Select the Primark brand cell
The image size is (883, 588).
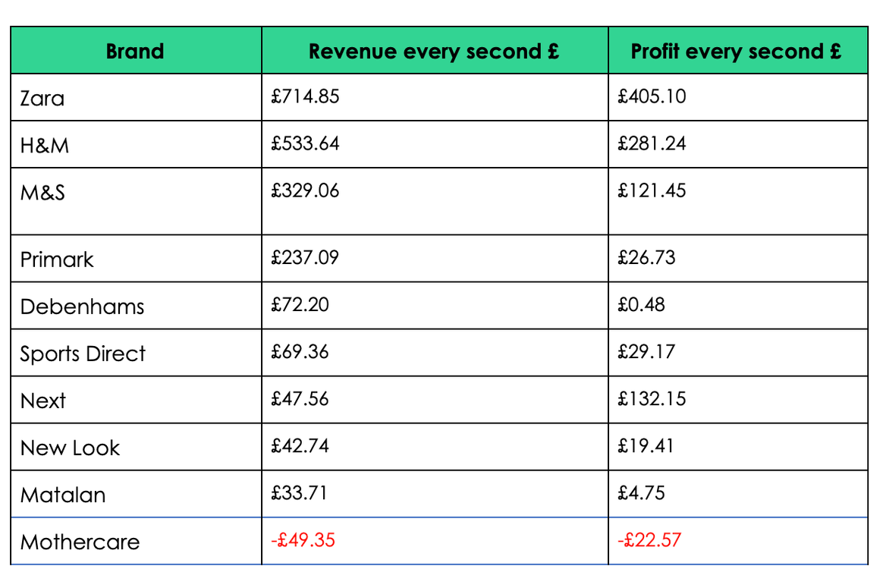click(x=57, y=259)
